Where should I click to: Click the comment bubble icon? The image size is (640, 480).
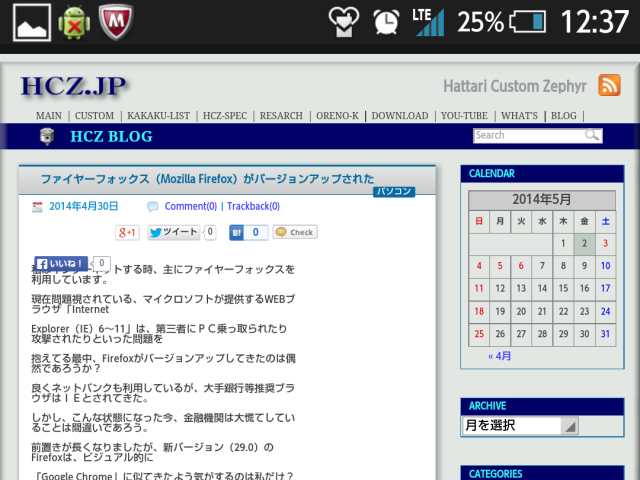coord(153,206)
